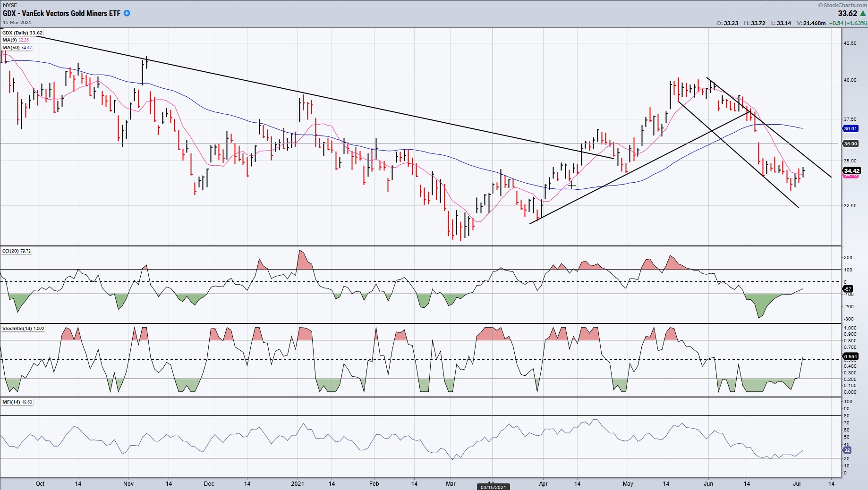The height and width of the screenshot is (490, 868).
Task: Click the 42.50 price axis label
Action: coord(850,43)
